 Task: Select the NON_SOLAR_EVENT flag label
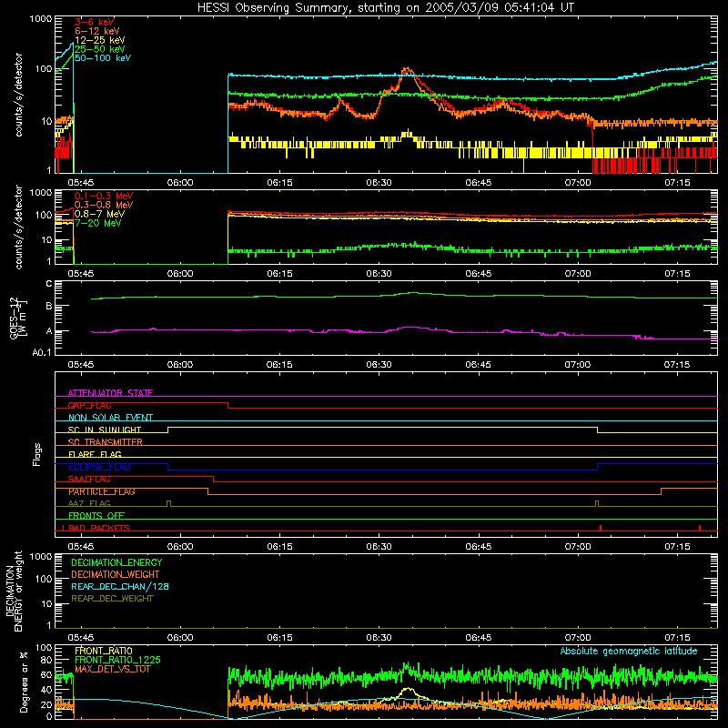pyautogui.click(x=110, y=418)
